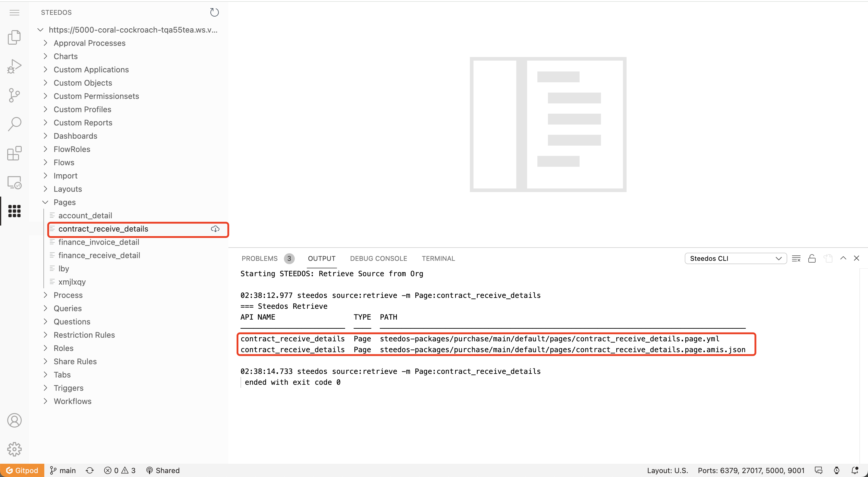Click retrieve cloud icon on contract_receive_details

215,229
